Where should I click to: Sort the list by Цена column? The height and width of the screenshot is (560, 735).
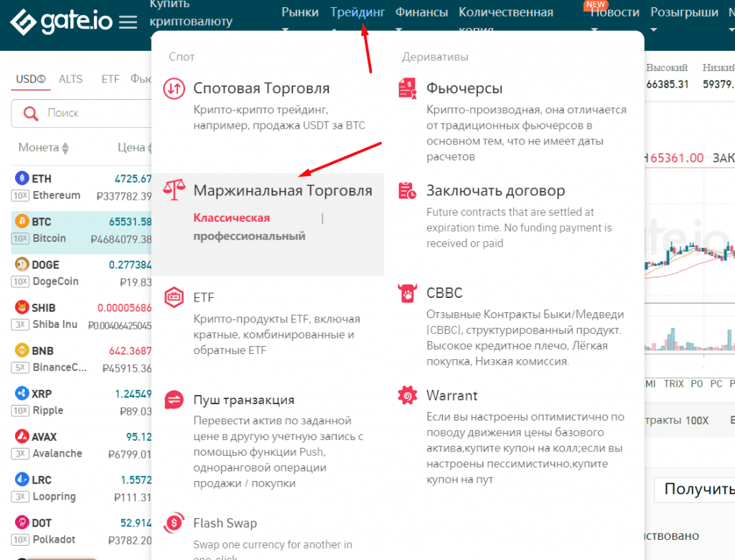pyautogui.click(x=134, y=148)
